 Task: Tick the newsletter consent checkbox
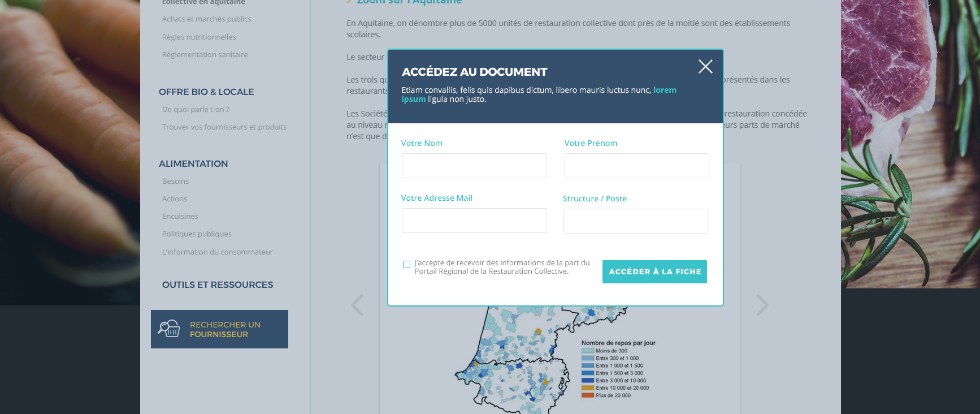(406, 264)
